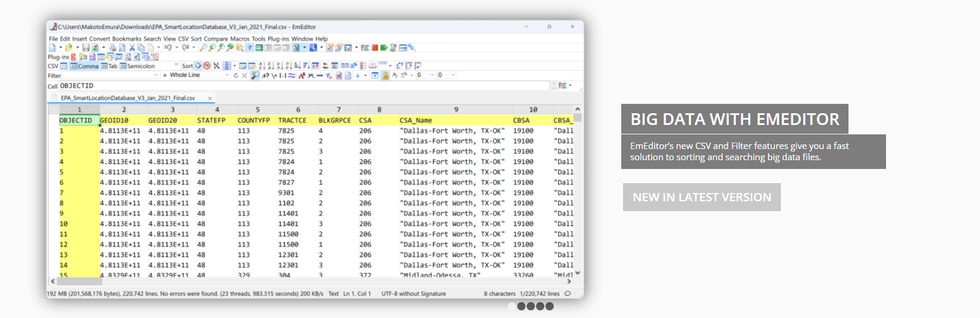Image resolution: width=980 pixels, height=318 pixels.
Task: Toggle Tab separated mode
Action: tap(109, 66)
